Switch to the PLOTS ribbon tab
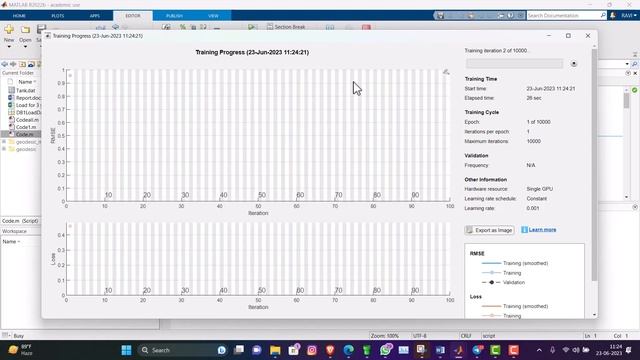The height and width of the screenshot is (360, 640). click(58, 16)
